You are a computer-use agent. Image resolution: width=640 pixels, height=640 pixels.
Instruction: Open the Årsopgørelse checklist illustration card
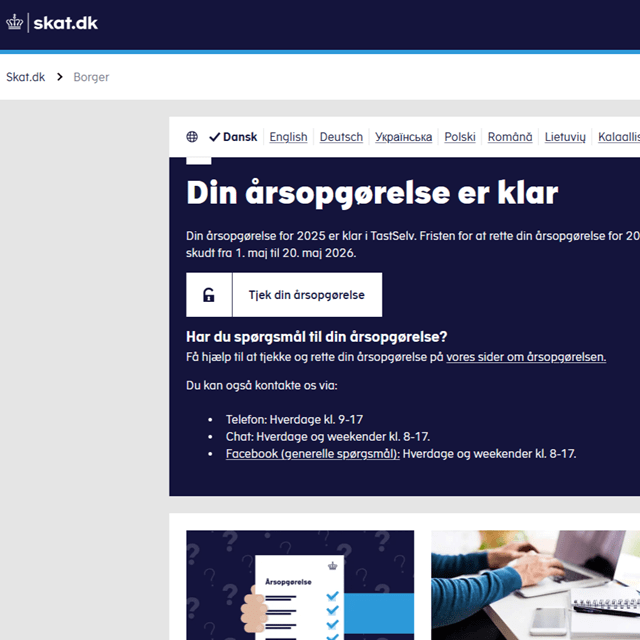(300, 585)
